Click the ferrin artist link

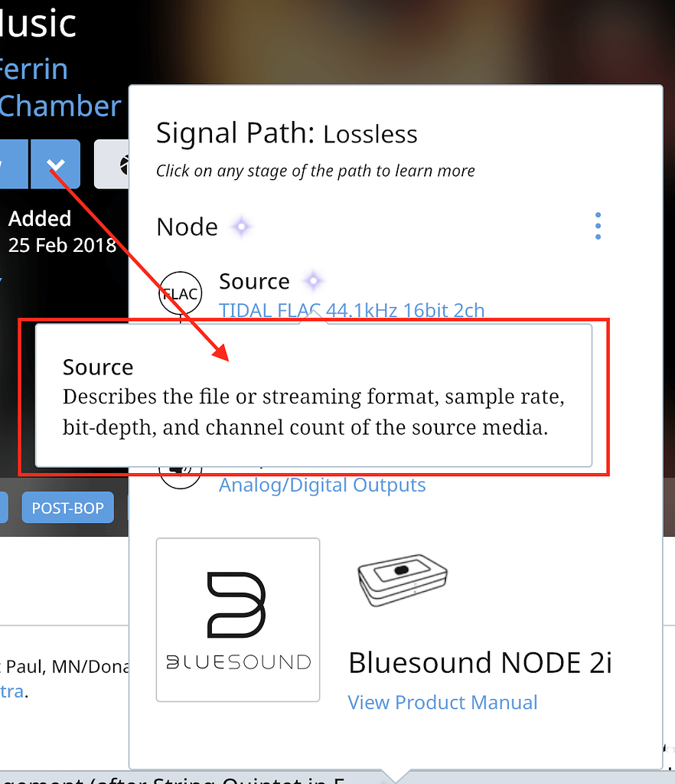point(34,69)
